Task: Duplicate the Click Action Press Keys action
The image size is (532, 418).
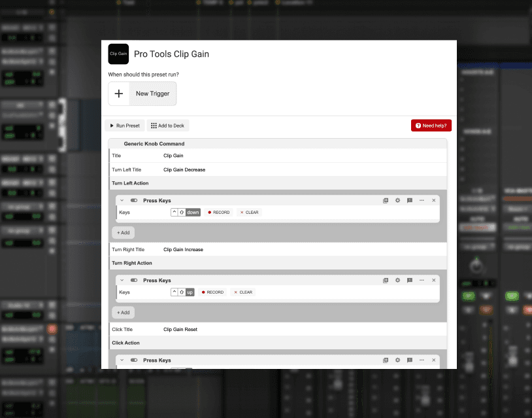Action: 386,360
